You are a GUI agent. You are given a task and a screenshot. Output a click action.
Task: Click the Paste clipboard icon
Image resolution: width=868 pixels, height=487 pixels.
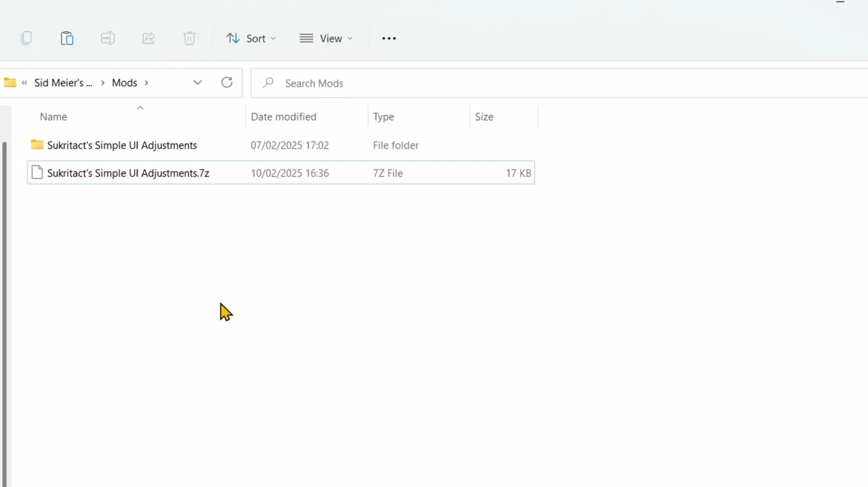point(67,38)
